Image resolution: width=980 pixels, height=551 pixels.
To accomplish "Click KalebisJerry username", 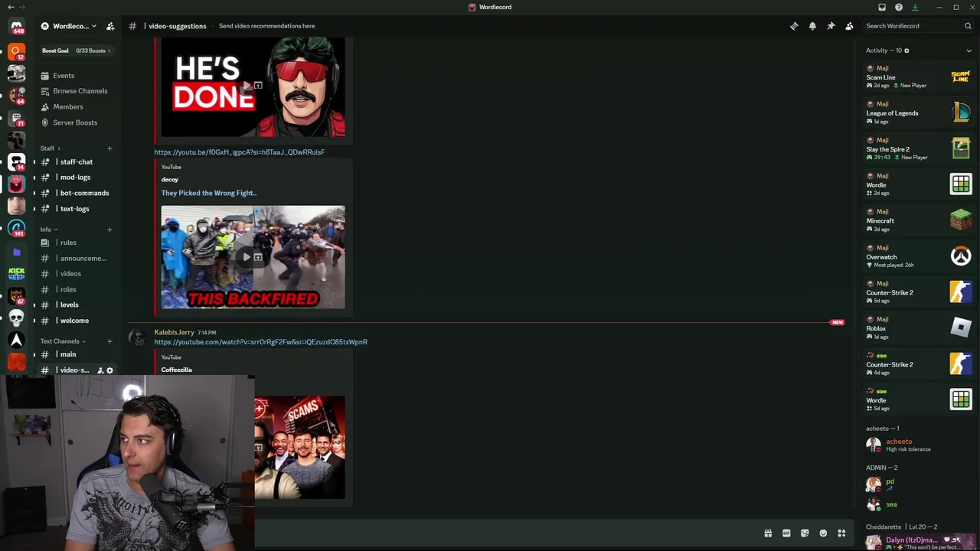I will click(x=175, y=332).
